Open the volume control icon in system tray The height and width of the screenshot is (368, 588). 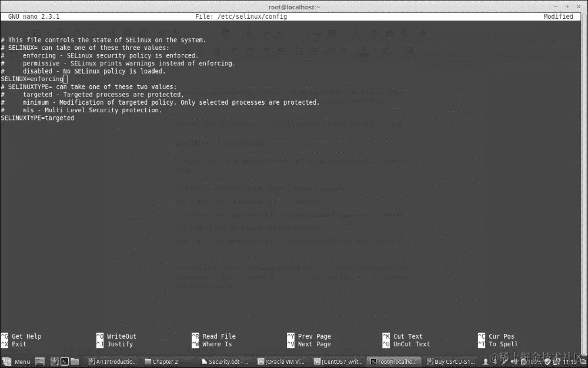pos(513,361)
